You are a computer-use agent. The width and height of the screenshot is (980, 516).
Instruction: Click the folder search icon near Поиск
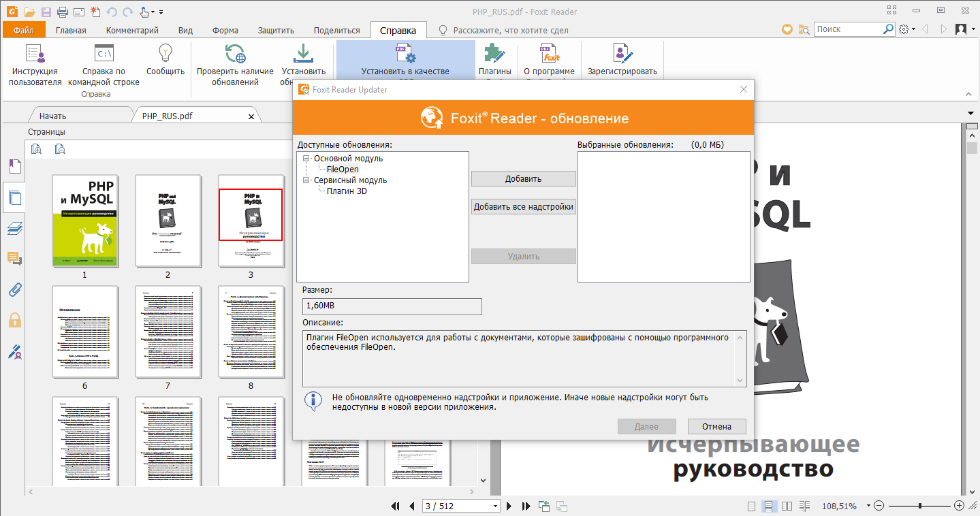click(804, 29)
